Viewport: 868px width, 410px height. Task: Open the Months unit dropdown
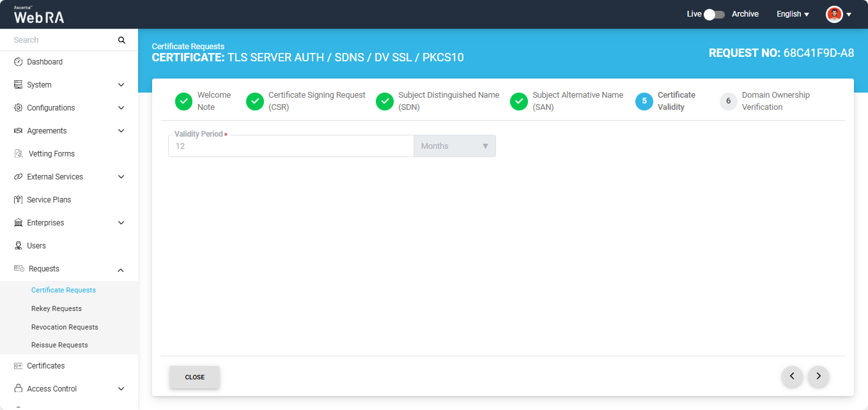[454, 146]
